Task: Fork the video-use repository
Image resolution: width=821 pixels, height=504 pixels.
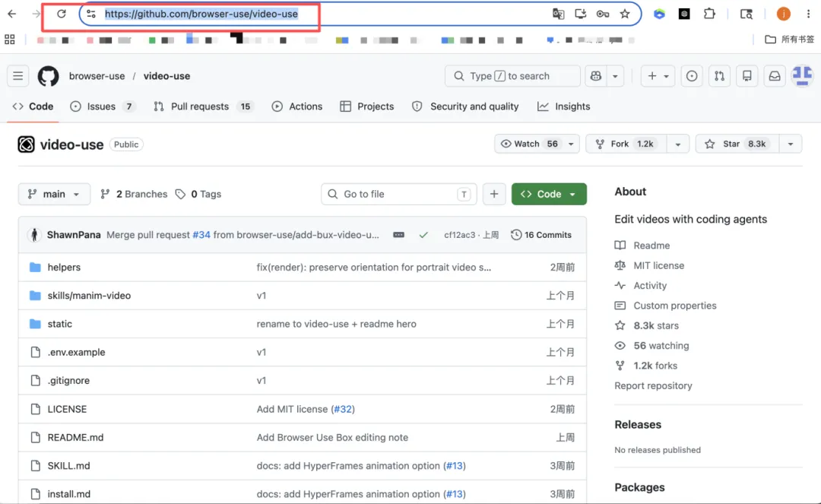Action: point(626,144)
